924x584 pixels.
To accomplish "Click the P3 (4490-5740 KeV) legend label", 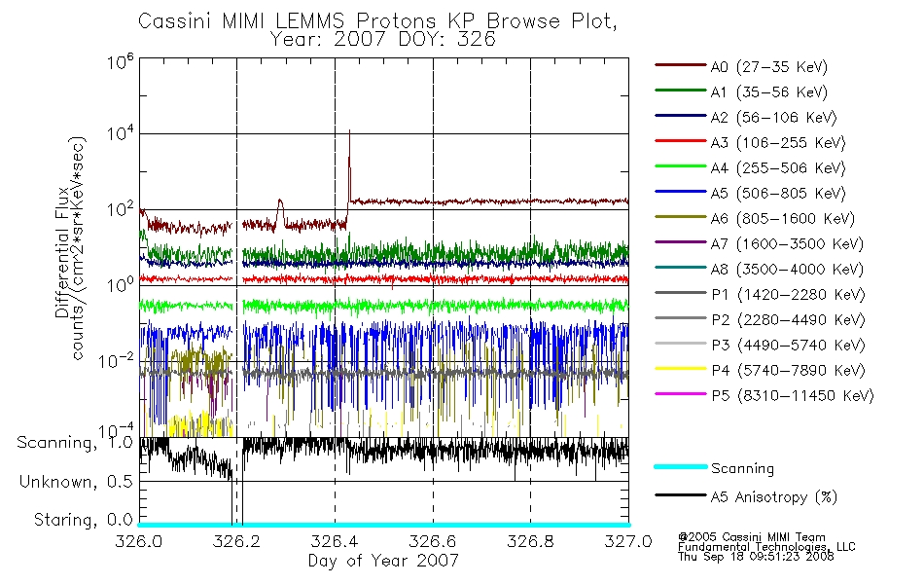I will [x=788, y=346].
